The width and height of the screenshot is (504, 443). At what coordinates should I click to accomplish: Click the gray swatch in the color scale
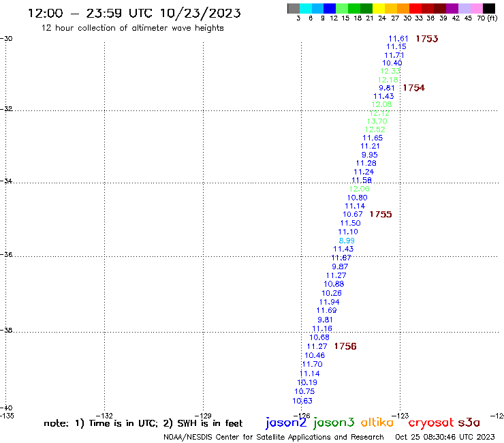pos(294,8)
